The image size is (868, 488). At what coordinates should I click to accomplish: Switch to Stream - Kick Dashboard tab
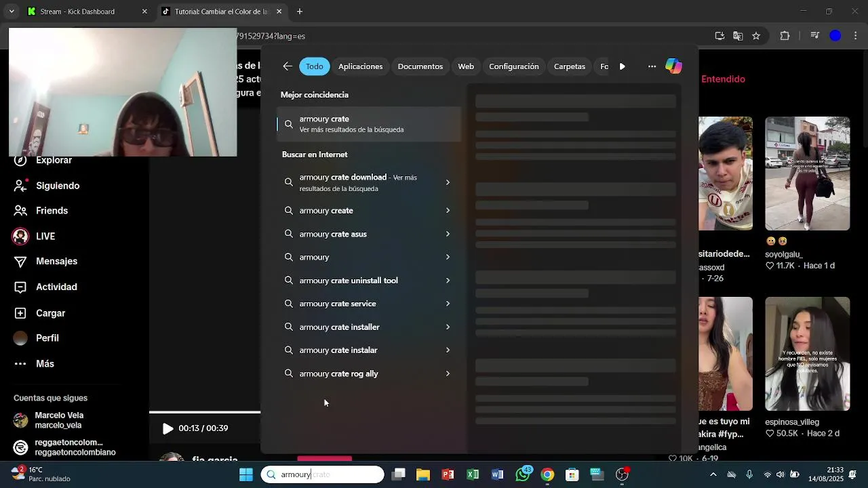(85, 12)
